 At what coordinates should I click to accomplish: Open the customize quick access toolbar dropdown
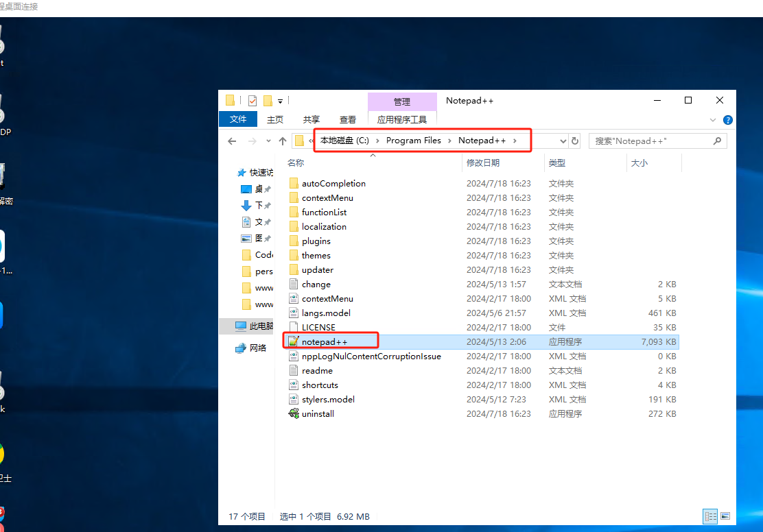pos(281,101)
